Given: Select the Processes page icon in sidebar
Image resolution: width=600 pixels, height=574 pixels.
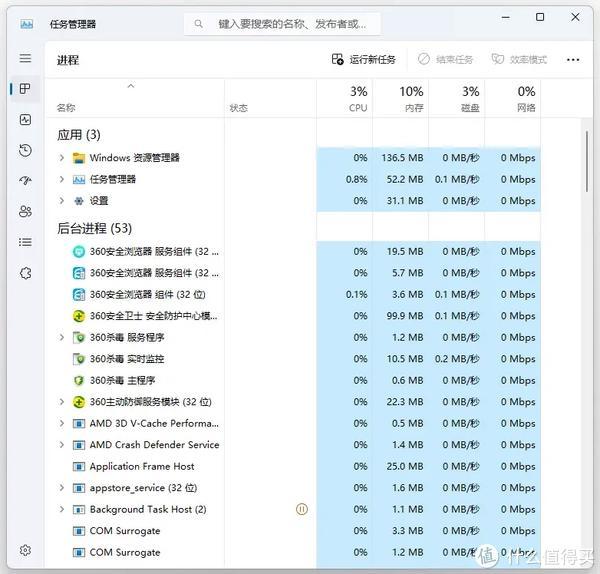Looking at the screenshot, I should 25,89.
